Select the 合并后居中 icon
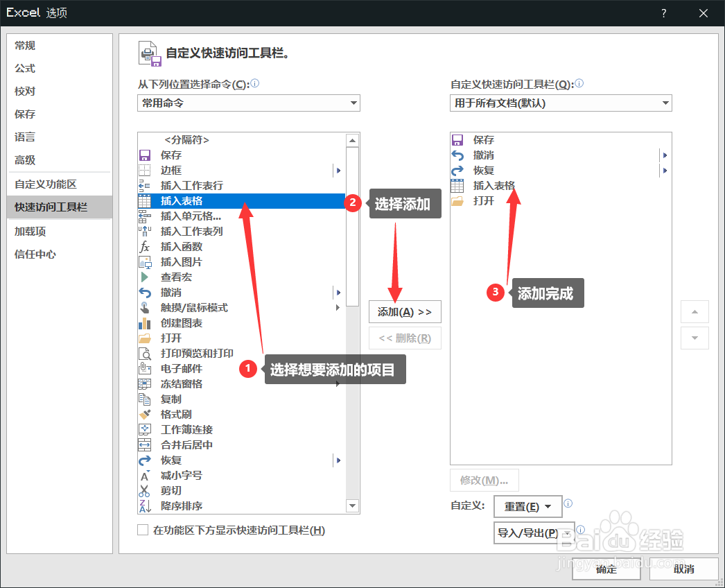The height and width of the screenshot is (588, 725). pyautogui.click(x=144, y=444)
